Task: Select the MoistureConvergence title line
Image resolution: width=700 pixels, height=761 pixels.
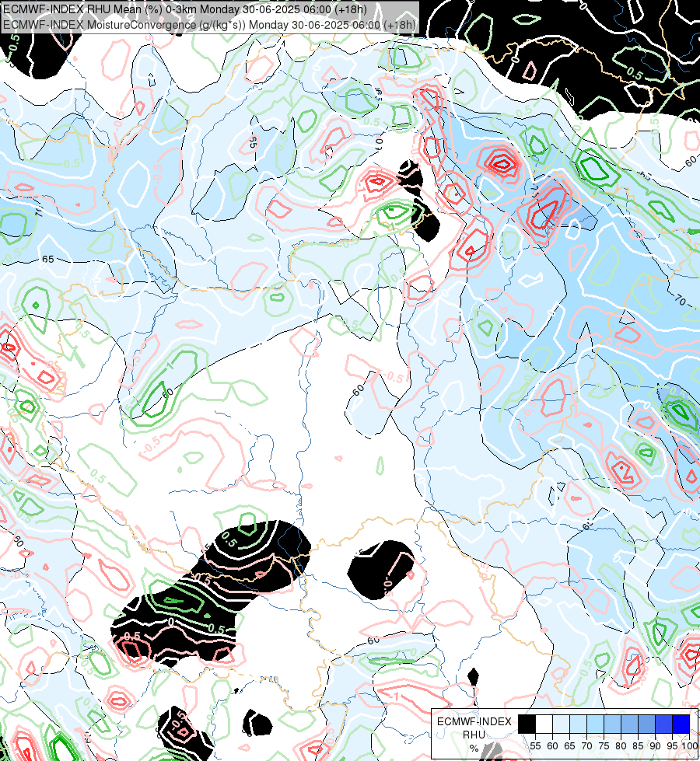Action: pyautogui.click(x=209, y=25)
